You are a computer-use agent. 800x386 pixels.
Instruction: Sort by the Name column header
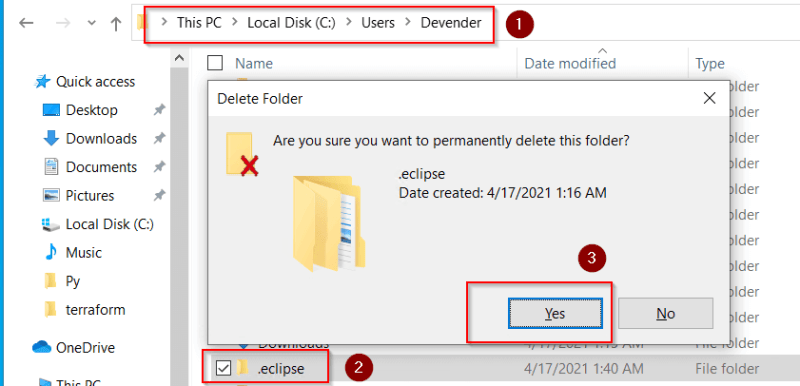tap(254, 63)
